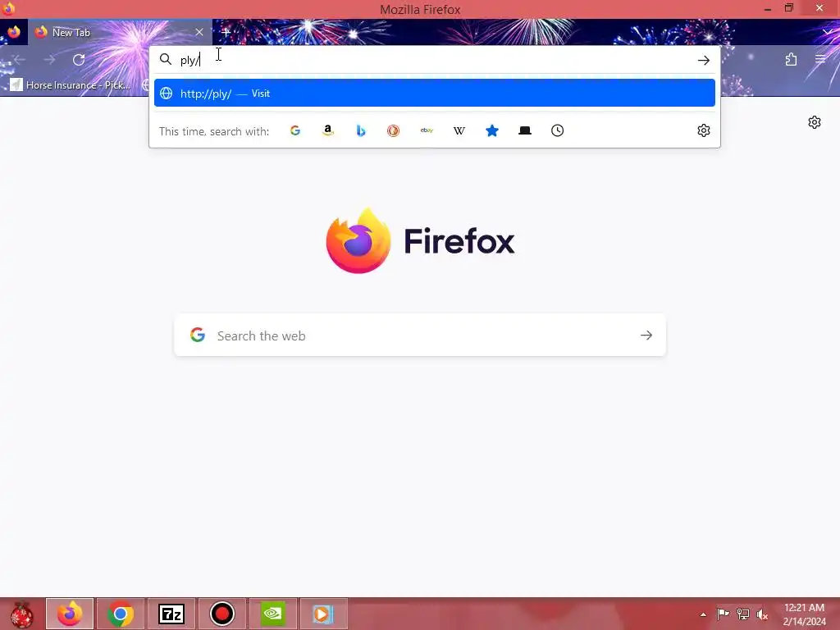Click the Firefox logo on the page
Viewport: 840px width, 630px height.
420,241
